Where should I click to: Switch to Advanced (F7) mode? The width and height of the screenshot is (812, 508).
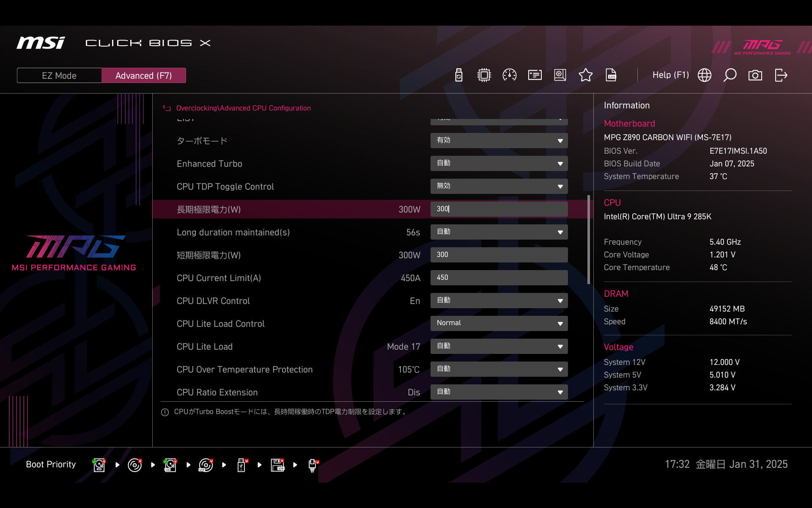[x=144, y=75]
